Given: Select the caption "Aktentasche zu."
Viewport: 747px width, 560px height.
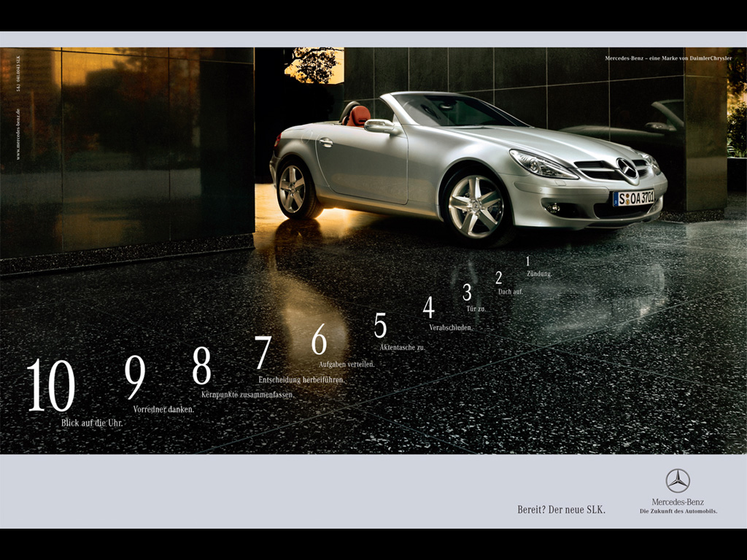Looking at the screenshot, I should coord(403,347).
